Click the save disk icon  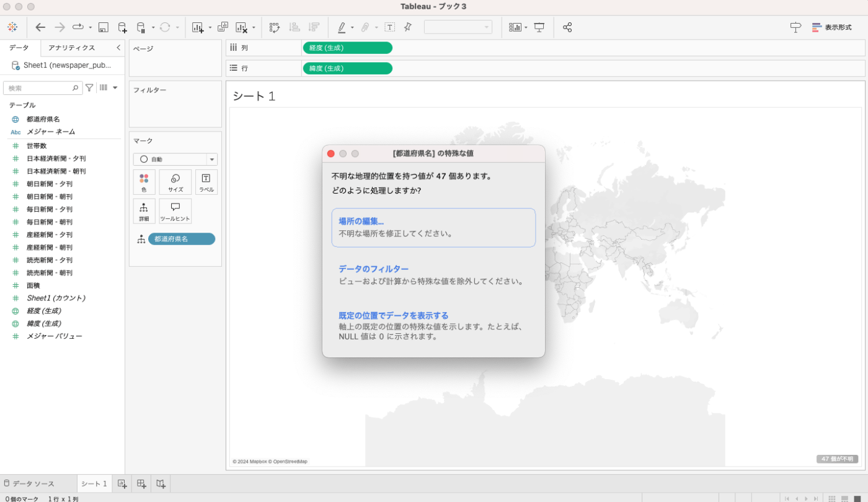pos(104,27)
